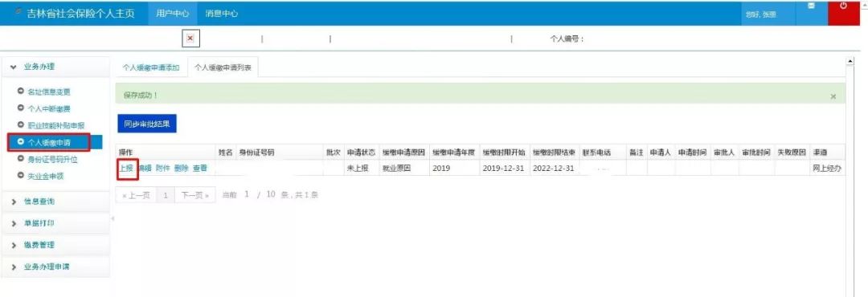The image size is (868, 297).
Task: Expand the 信息查询 section
Action: coord(55,201)
